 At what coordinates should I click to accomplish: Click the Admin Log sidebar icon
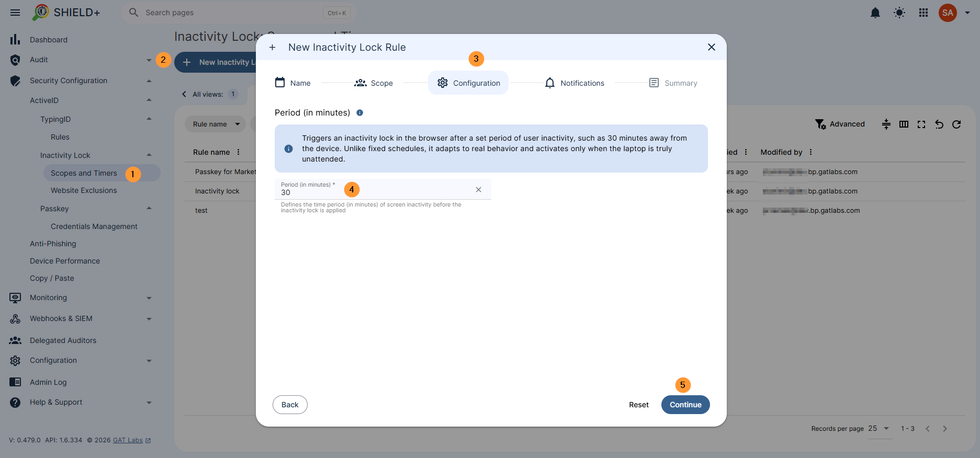click(15, 382)
